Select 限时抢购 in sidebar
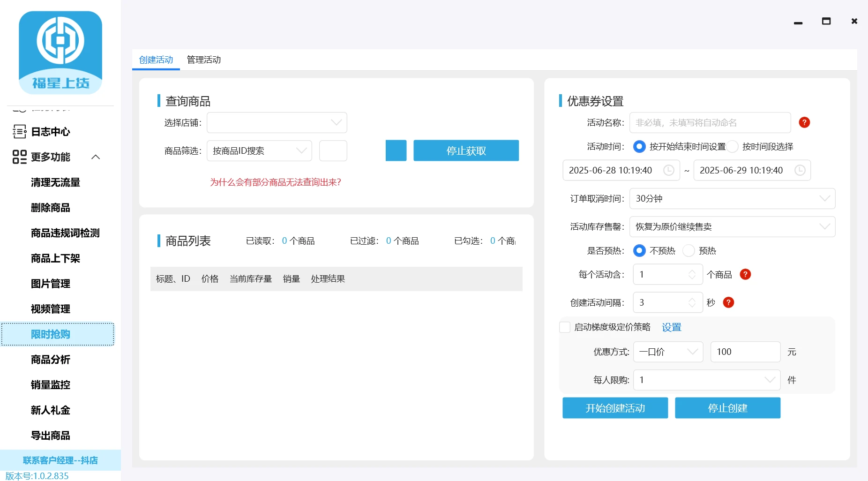This screenshot has height=481, width=868. point(58,334)
